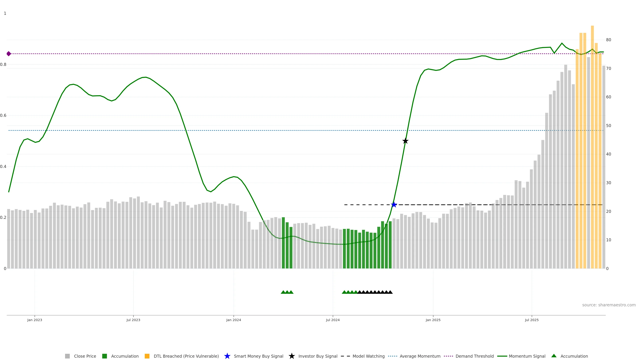Click the Jul 2025 axis label
Viewport: 644px width, 362px height.
point(532,320)
